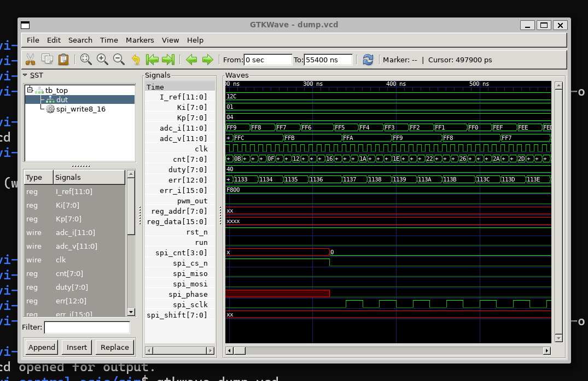Select the spi_write8_16 tree item

[80, 109]
